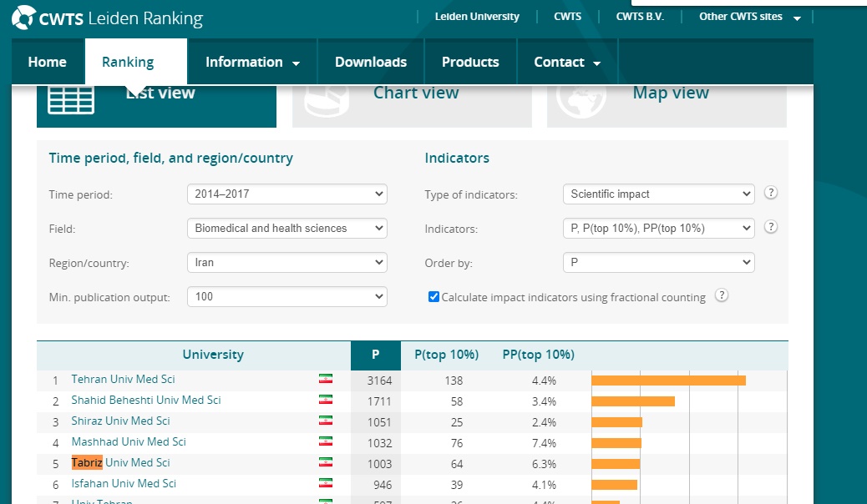This screenshot has height=504, width=867.
Task: Expand the Information menu
Action: pyautogui.click(x=252, y=62)
